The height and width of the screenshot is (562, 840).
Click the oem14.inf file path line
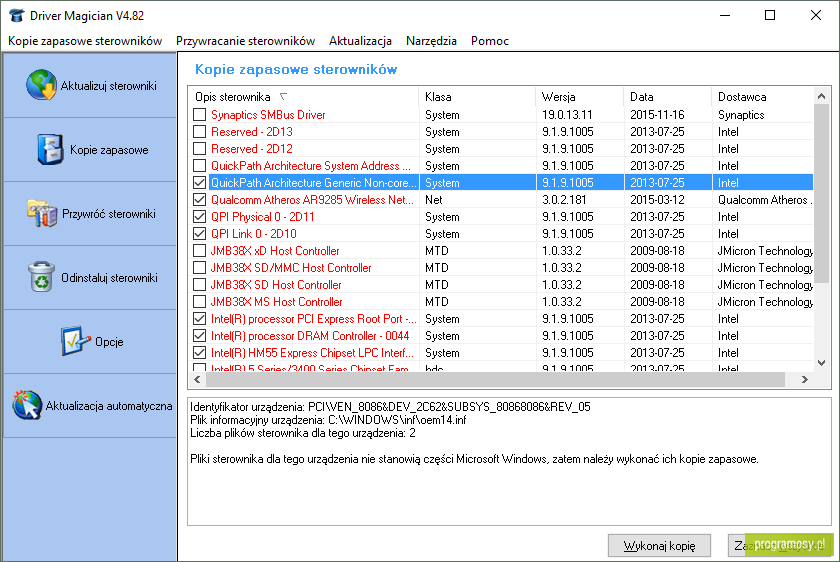(x=328, y=420)
